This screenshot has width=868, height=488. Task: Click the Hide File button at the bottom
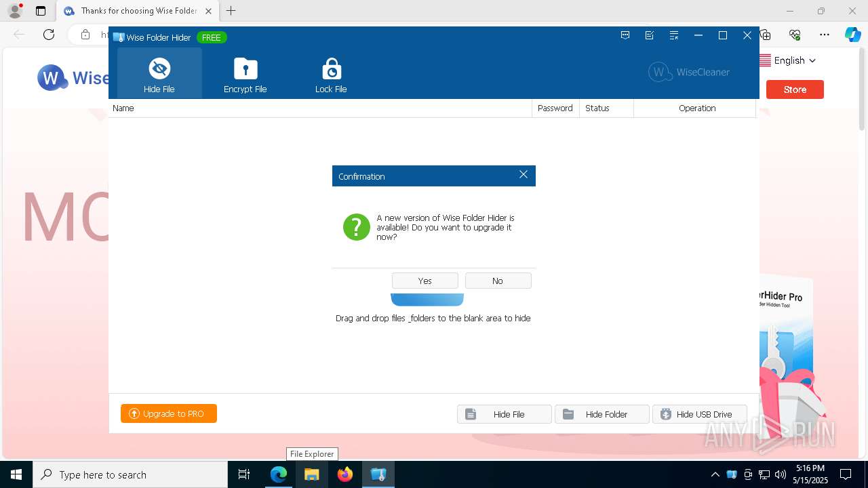505,414
